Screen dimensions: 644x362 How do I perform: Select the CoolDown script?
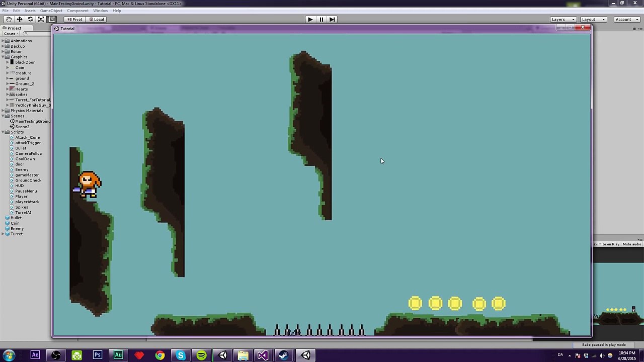tap(22, 159)
